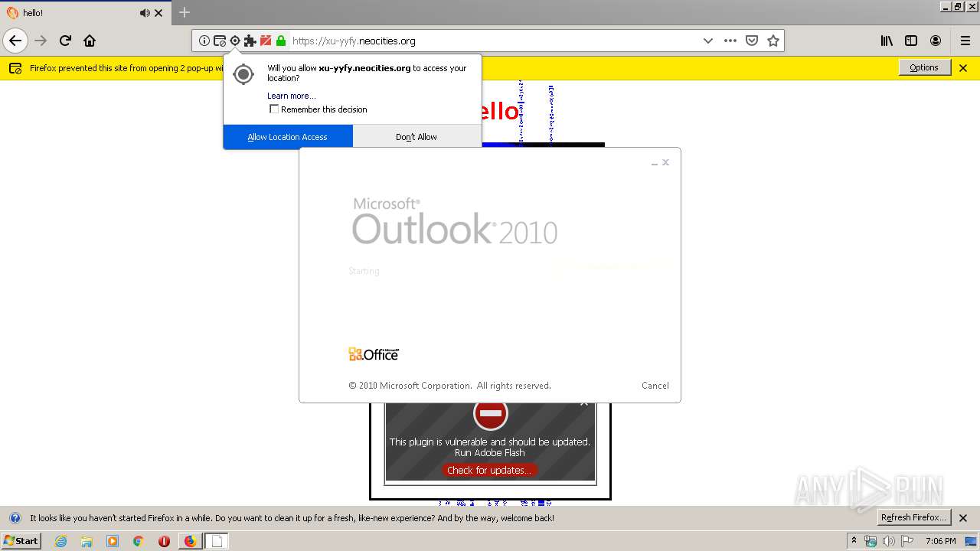Click the plugin puzzle-piece icon
980x551 pixels.
click(250, 41)
